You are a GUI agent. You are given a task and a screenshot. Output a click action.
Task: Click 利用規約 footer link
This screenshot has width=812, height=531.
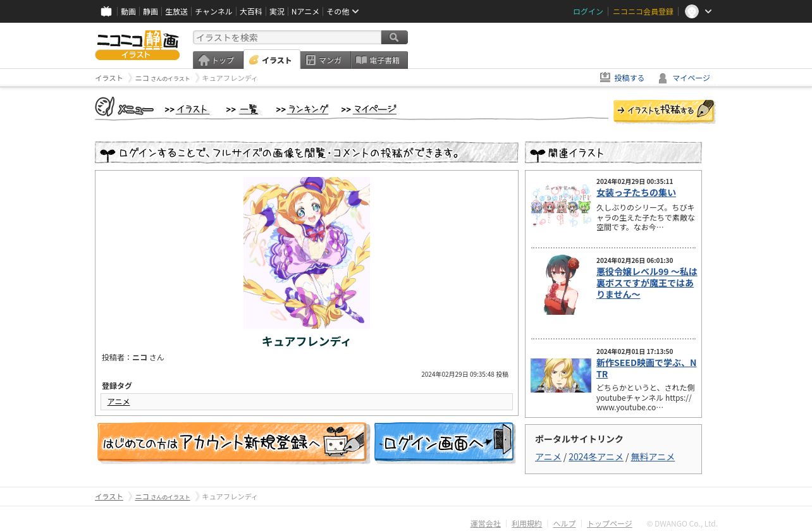(527, 523)
